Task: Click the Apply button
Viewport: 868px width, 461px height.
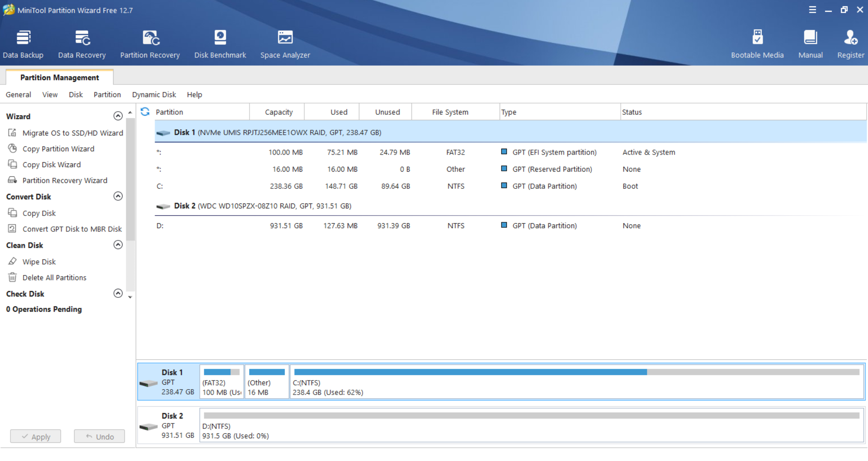Action: [36, 437]
